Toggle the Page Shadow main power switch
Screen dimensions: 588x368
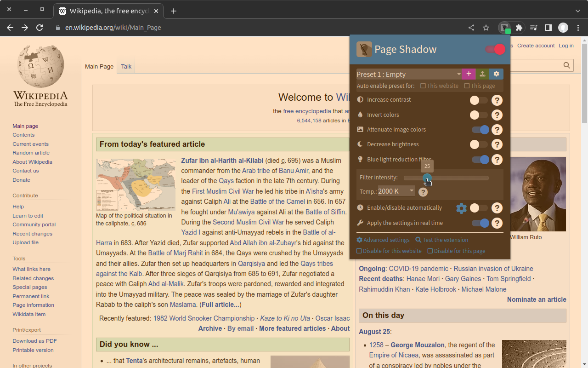[495, 49]
